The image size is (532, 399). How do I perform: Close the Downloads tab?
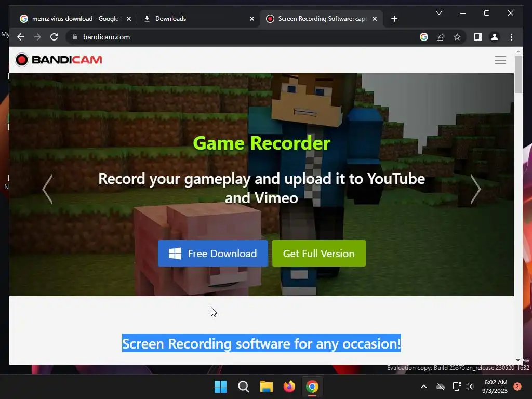tap(252, 19)
